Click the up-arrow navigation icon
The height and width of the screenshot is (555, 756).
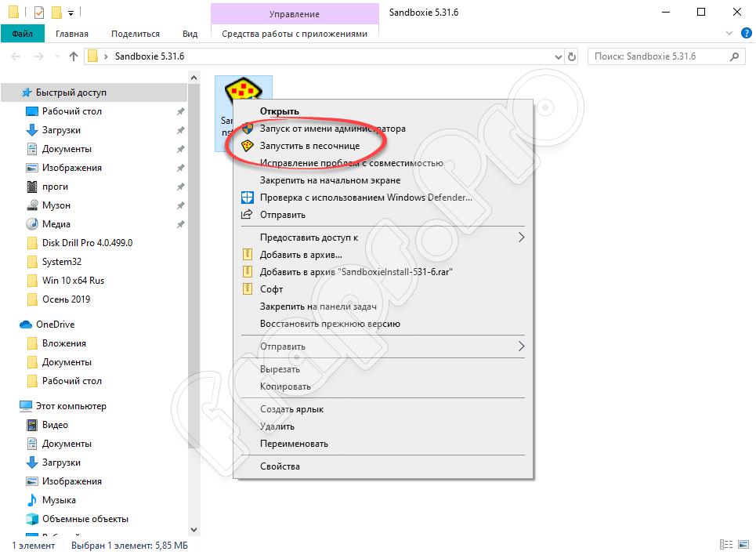click(74, 56)
